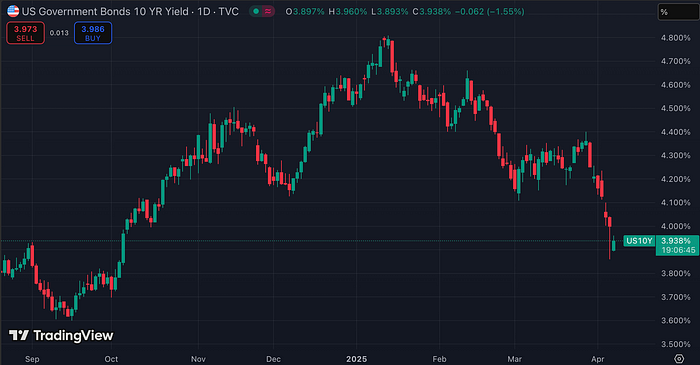Click US Government Bonds 10 YR Yield title
This screenshot has height=365, width=700.
105,12
